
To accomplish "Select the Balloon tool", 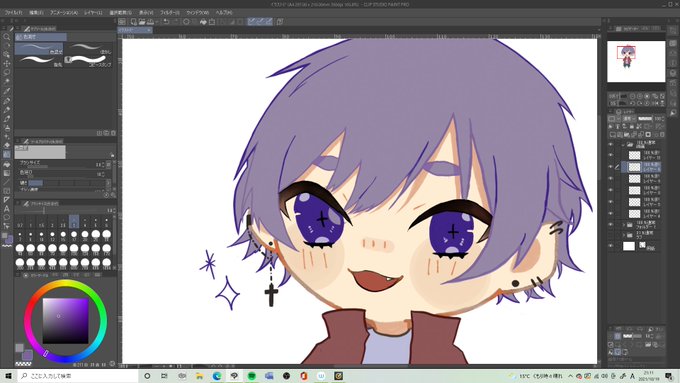I will (x=7, y=217).
